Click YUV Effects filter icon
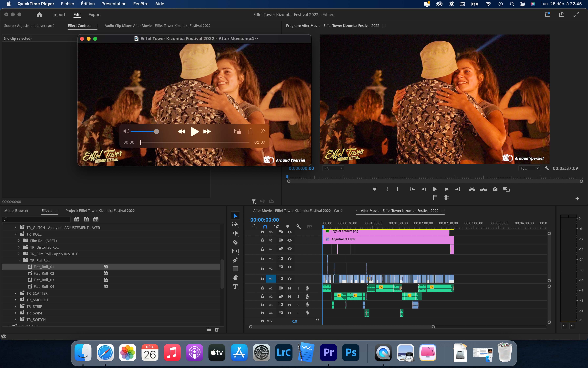 [96, 219]
